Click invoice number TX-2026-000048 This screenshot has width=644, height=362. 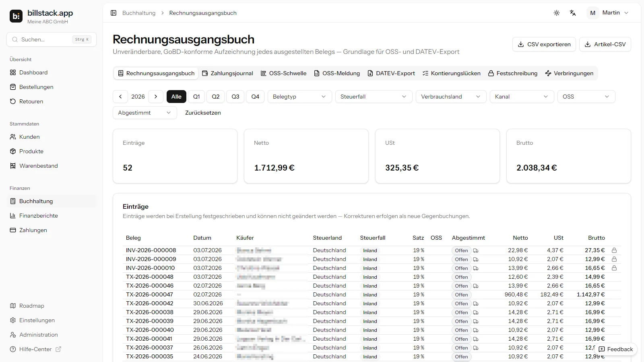150,277
